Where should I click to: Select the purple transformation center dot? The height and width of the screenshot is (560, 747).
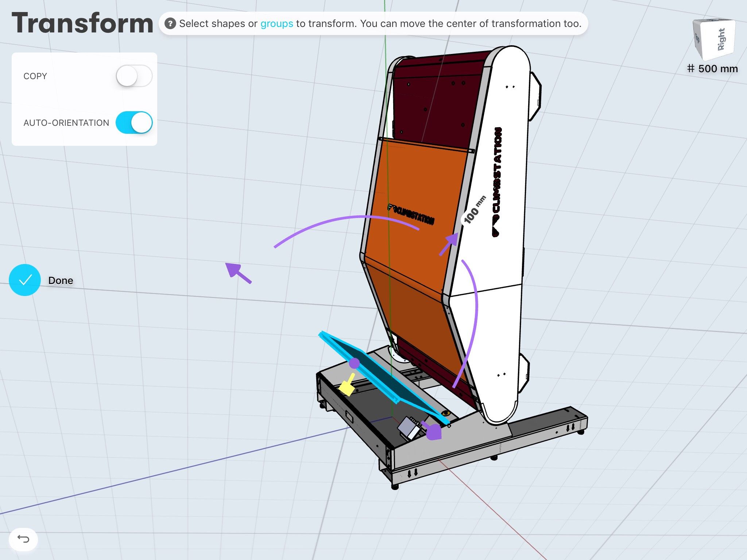point(354,363)
